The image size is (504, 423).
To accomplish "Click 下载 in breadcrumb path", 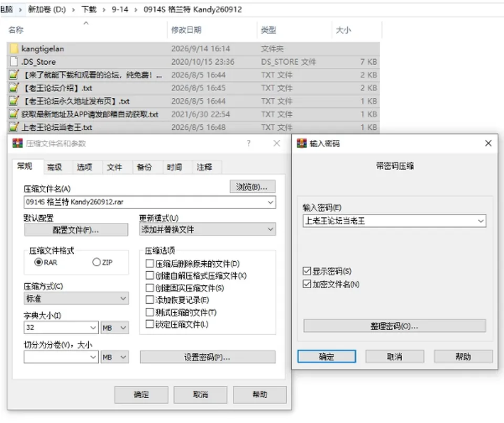I will [x=89, y=9].
